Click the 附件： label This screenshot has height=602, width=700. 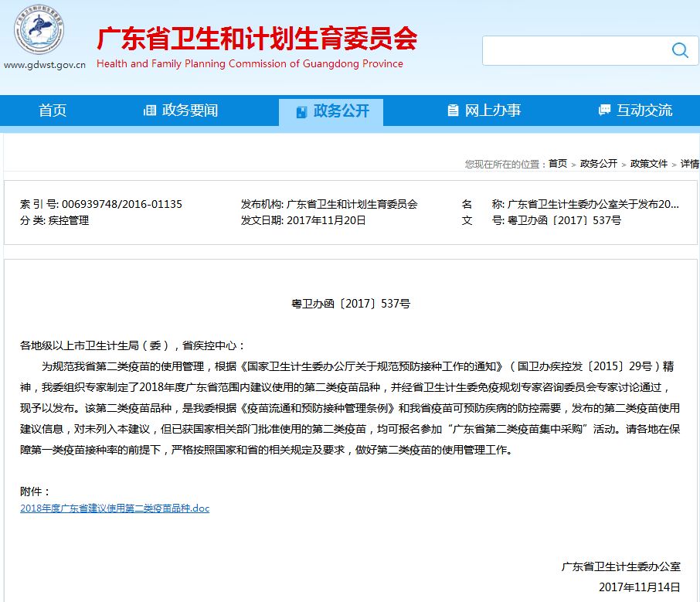[36, 491]
